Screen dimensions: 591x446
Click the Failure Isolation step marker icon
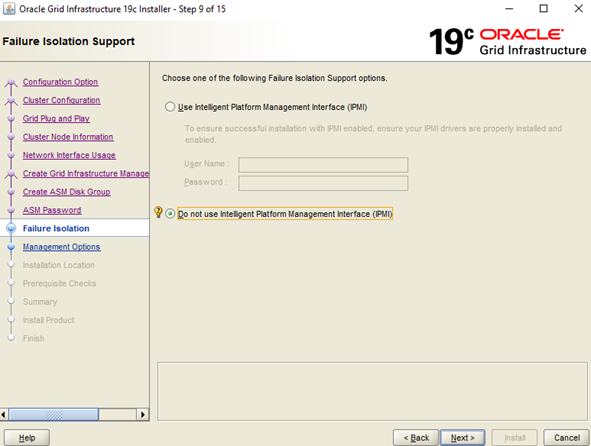pos(11,228)
